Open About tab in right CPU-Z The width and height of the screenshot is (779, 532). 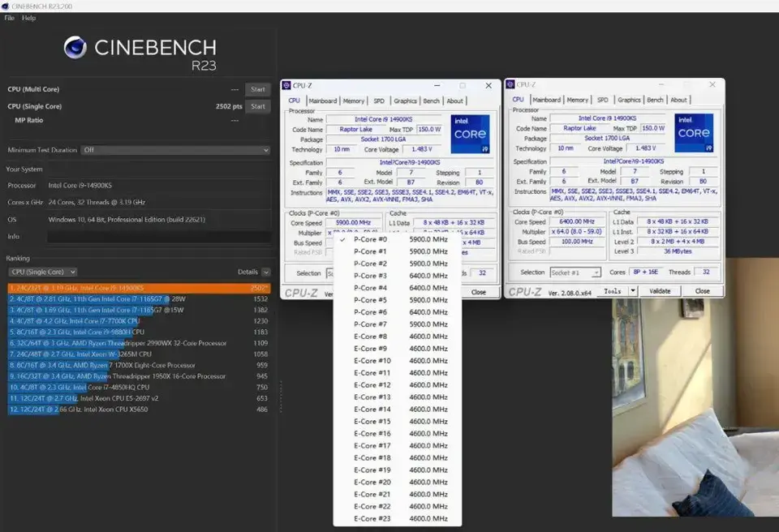[678, 100]
